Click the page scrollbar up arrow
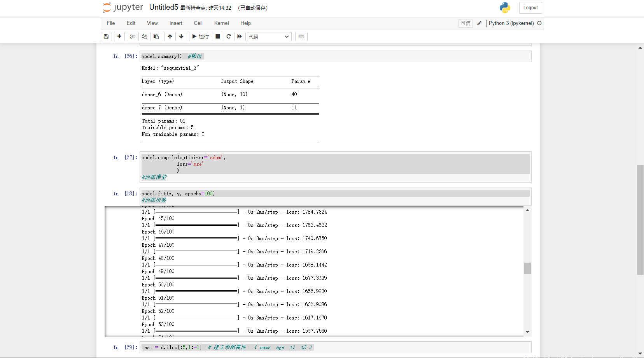 click(x=640, y=47)
